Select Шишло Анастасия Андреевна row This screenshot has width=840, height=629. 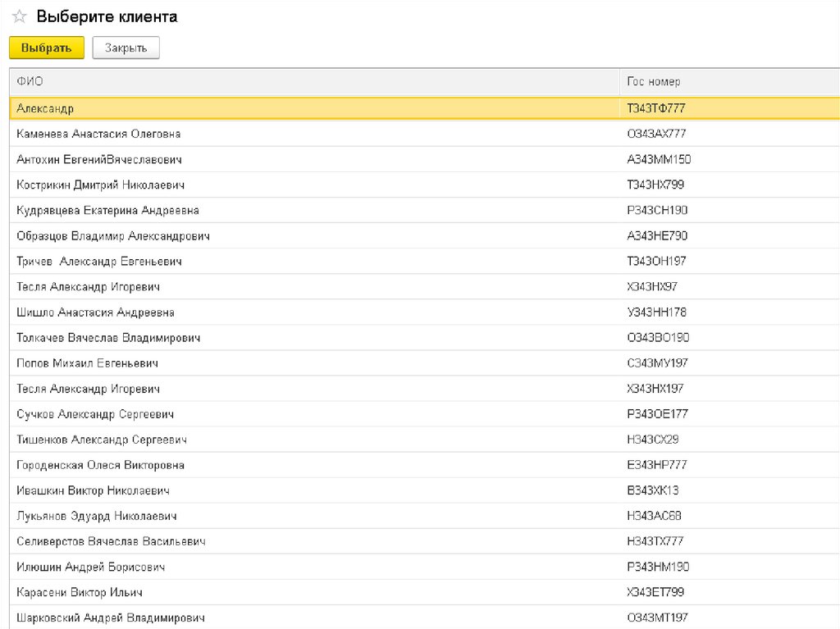pyautogui.click(x=95, y=312)
